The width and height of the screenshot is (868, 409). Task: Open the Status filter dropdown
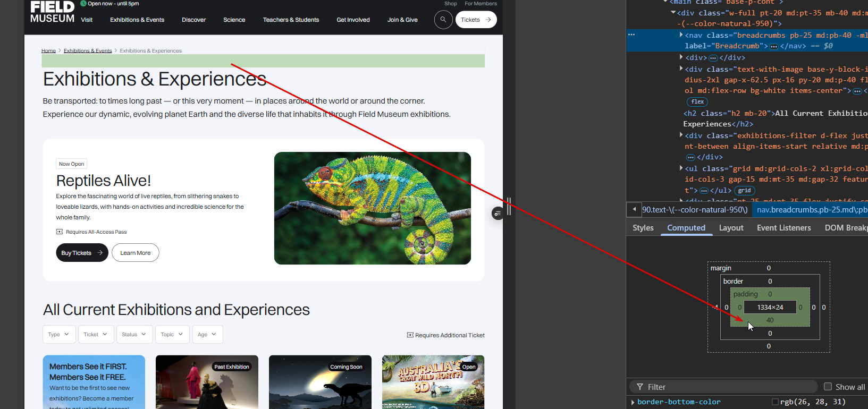[134, 335]
